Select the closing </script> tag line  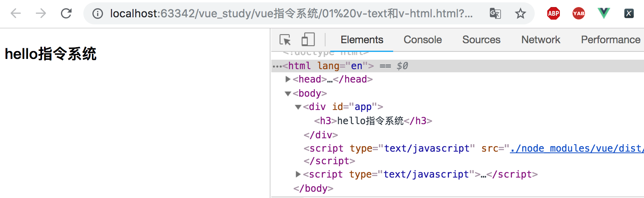329,161
